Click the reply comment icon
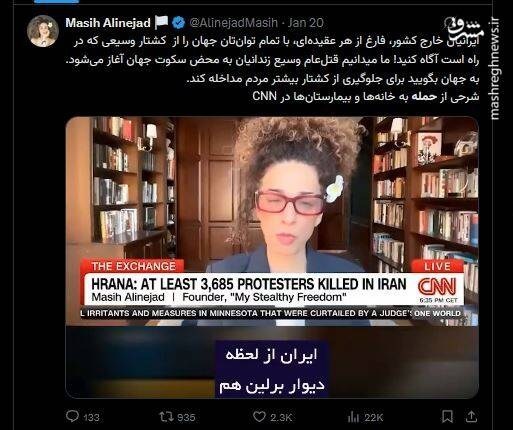513x430 pixels. click(x=72, y=416)
